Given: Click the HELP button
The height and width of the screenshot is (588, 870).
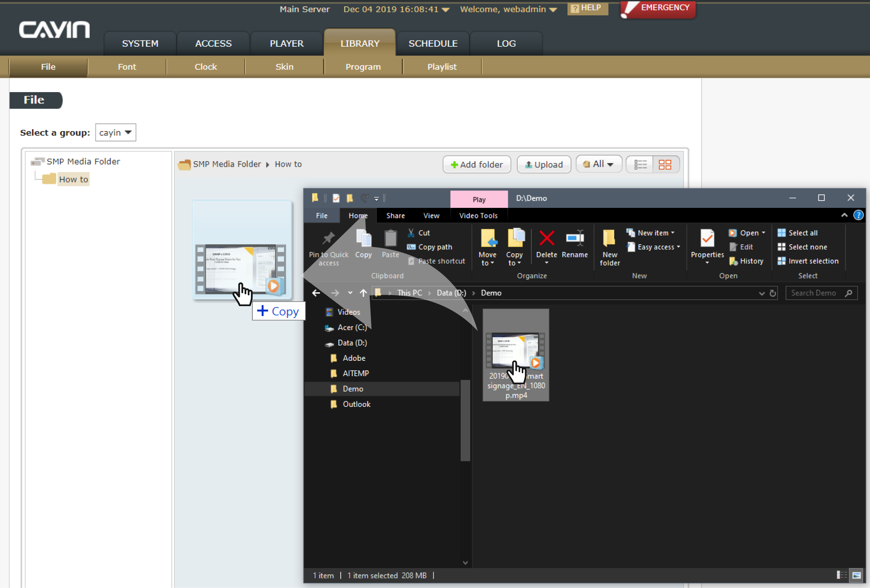Looking at the screenshot, I should pyautogui.click(x=587, y=8).
